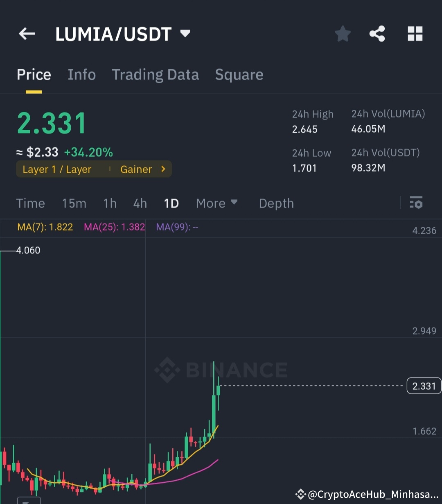Tap the 4.060 high price label on chart
Image resolution: width=442 pixels, height=504 pixels.
coord(28,250)
